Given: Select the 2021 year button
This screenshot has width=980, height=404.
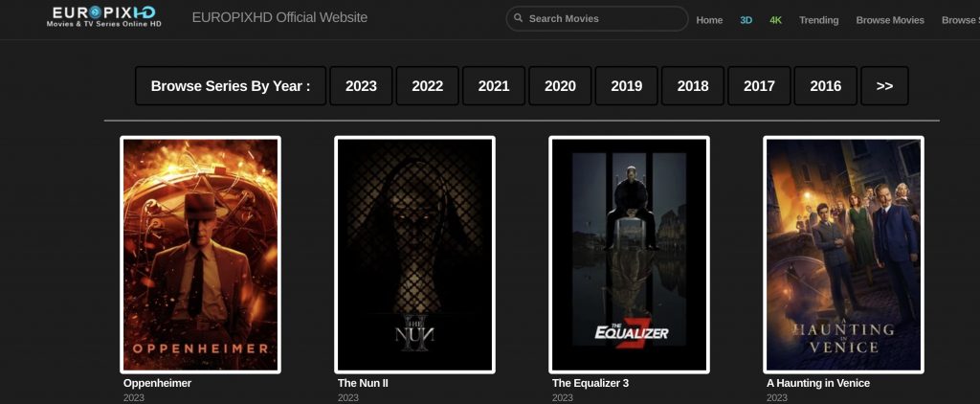Looking at the screenshot, I should point(494,86).
